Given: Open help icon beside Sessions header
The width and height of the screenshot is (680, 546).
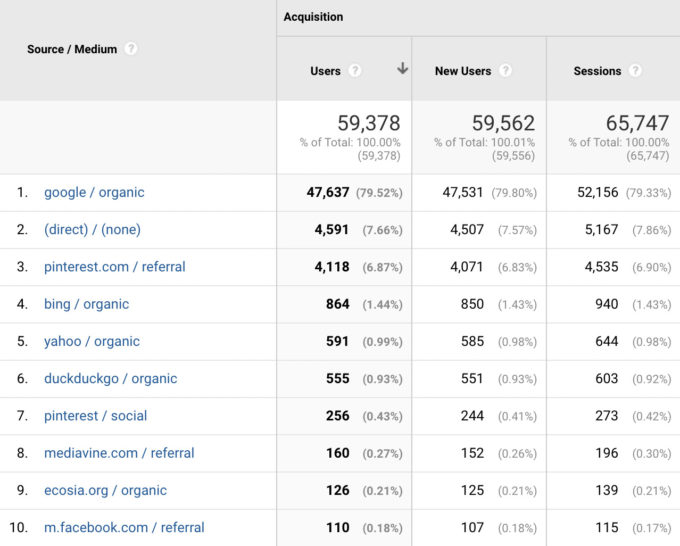Looking at the screenshot, I should [x=635, y=70].
